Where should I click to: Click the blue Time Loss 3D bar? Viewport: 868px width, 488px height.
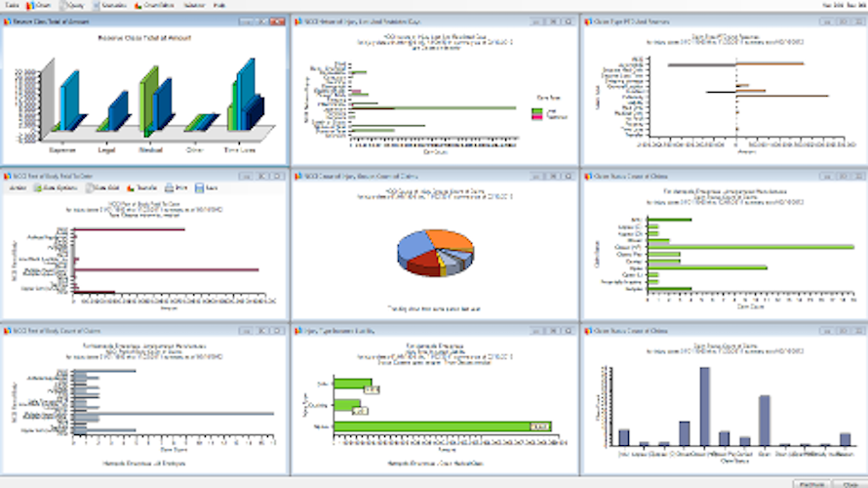pyautogui.click(x=246, y=92)
